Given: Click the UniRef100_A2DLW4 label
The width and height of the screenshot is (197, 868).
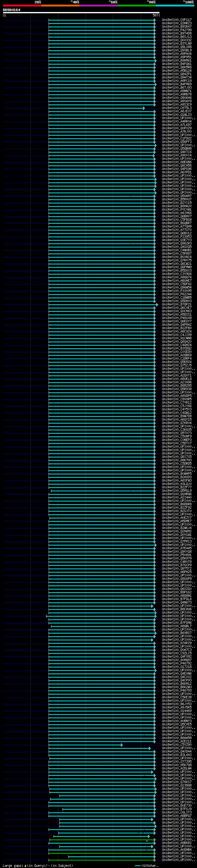Looking at the screenshot, I should pos(177,768).
